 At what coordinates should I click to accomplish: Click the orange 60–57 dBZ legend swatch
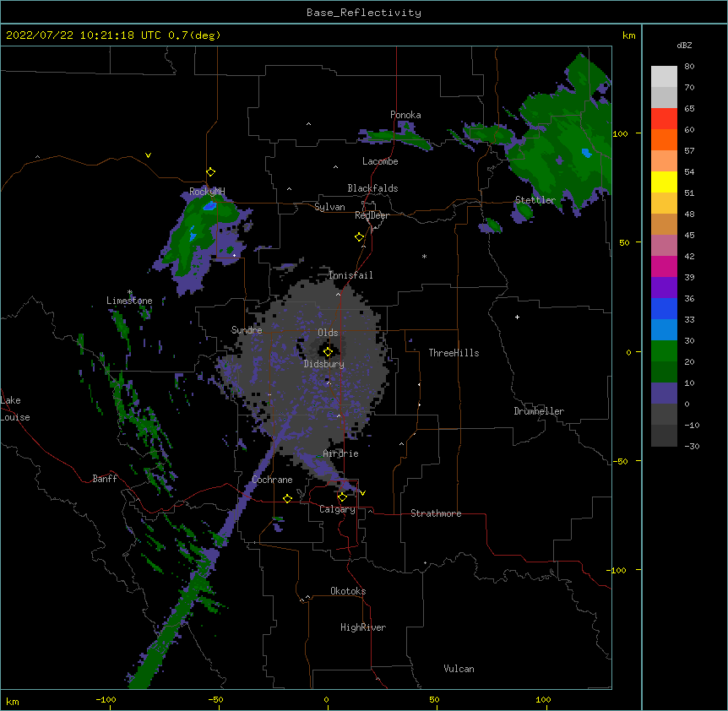[664, 139]
